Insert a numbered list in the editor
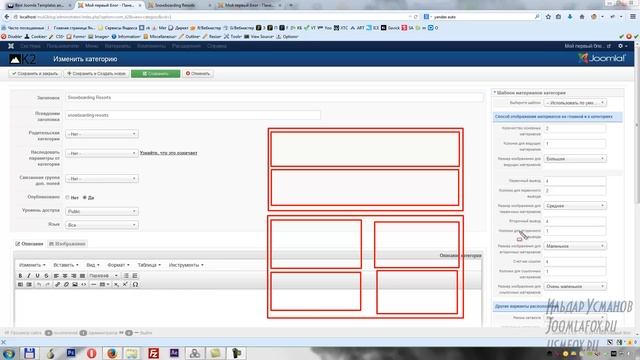 pyautogui.click(x=135, y=276)
